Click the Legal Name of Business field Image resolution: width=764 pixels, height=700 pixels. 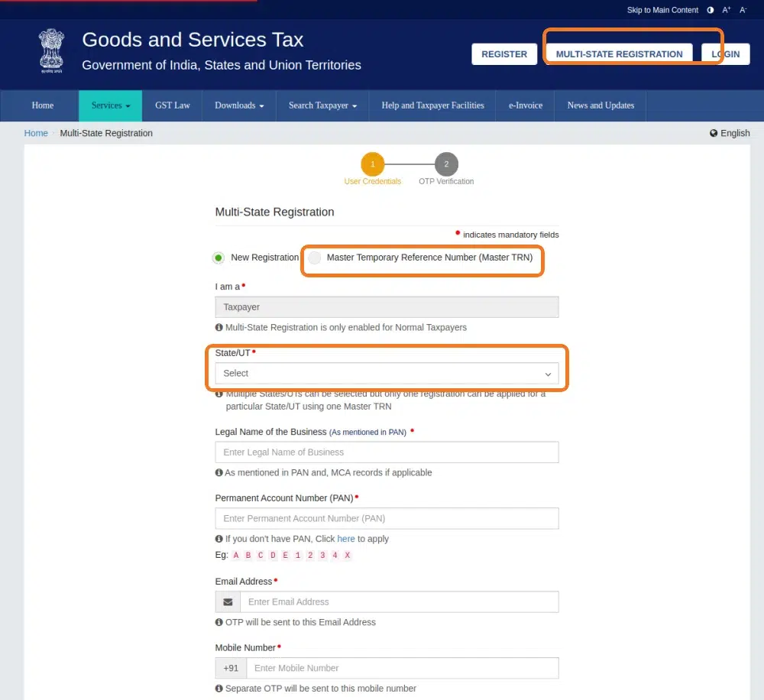tap(387, 452)
